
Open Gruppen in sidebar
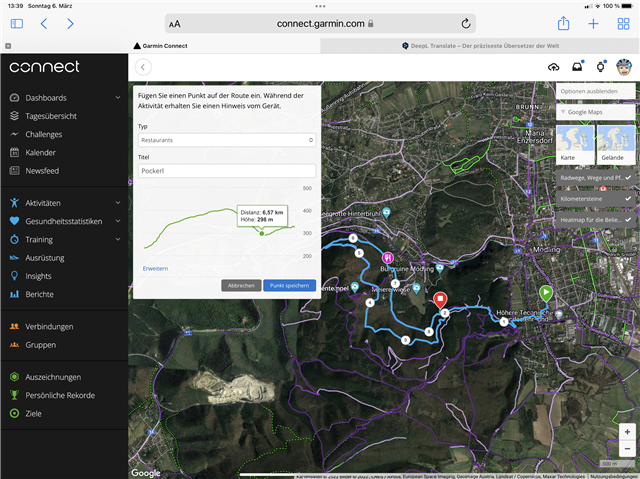(x=40, y=345)
